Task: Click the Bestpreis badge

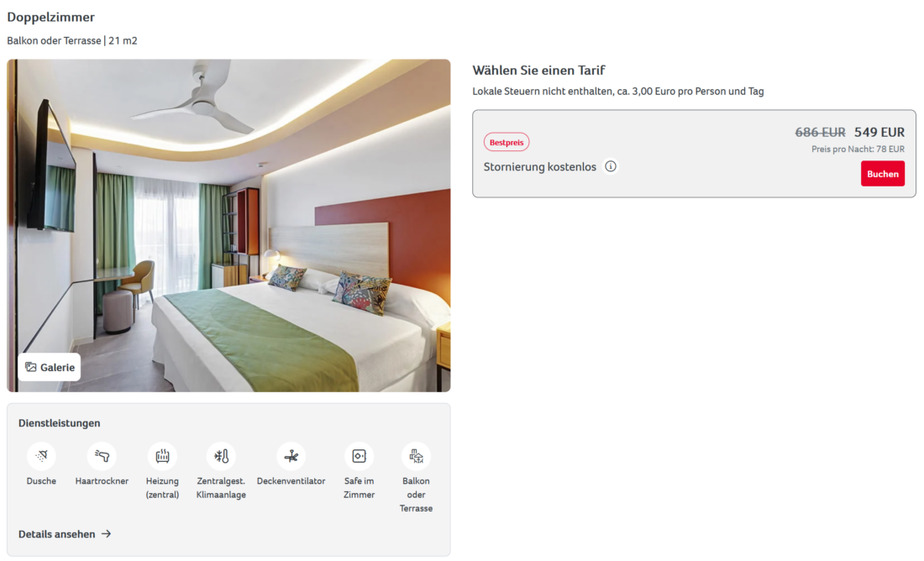Action: (507, 142)
